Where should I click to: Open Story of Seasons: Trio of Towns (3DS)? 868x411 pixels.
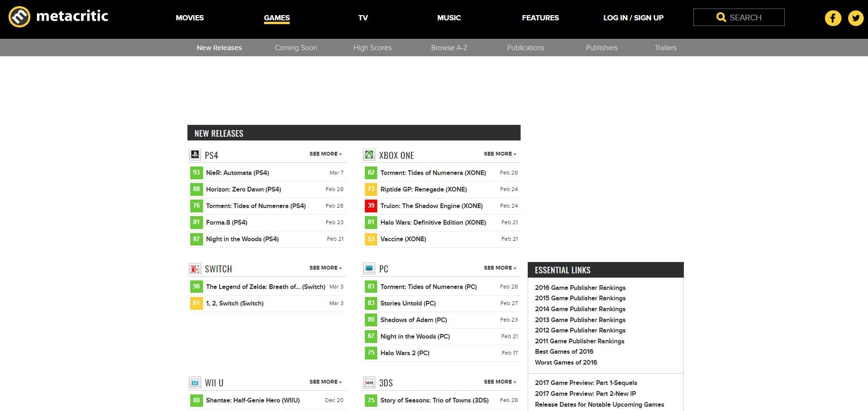pyautogui.click(x=434, y=400)
